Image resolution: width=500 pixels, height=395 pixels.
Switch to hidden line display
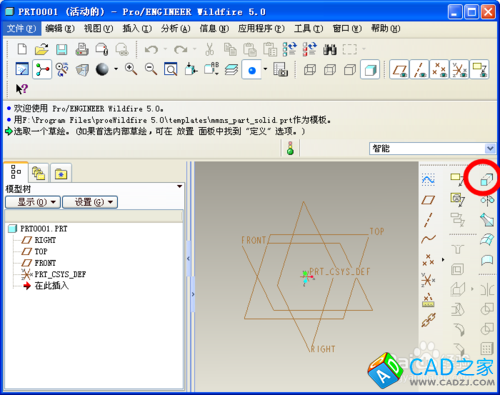point(330,70)
